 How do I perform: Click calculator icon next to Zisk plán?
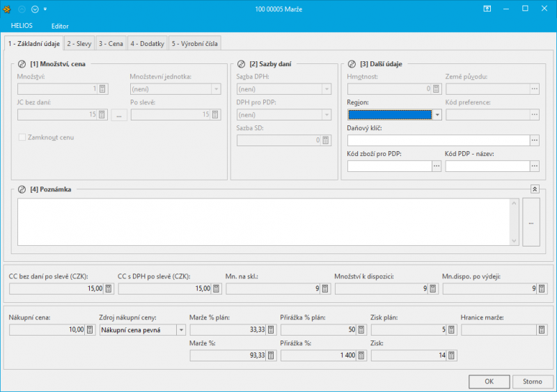[451, 329]
